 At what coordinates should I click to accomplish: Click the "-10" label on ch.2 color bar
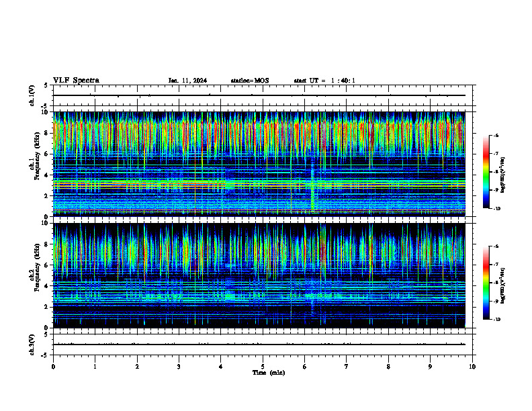(x=496, y=320)
